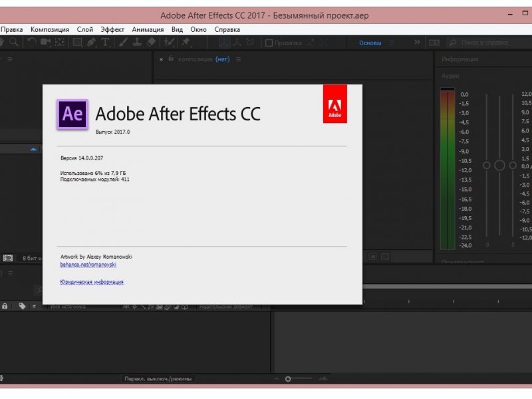Open the composition panel menu
532x399 pixels.
pos(239,59)
